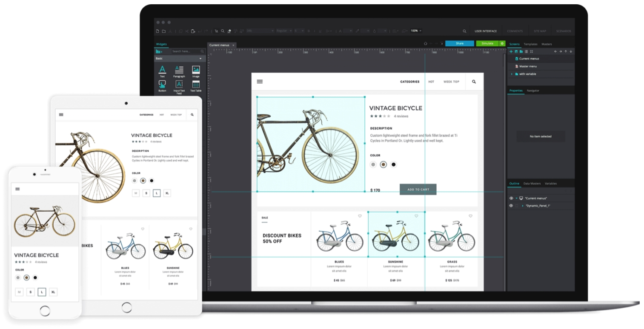
Task: Click the blue Share button
Action: tap(459, 43)
